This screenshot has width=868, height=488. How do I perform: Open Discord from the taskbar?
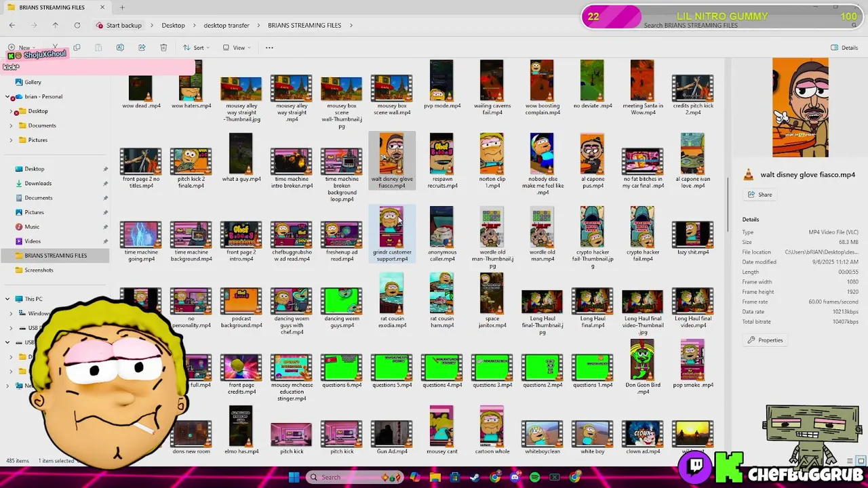(515, 477)
